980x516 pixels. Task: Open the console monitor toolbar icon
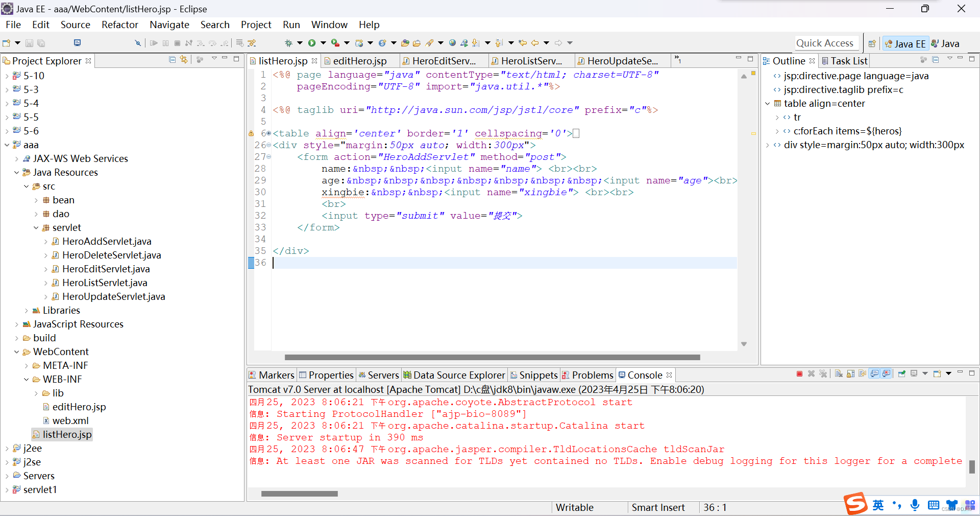[x=77, y=43]
